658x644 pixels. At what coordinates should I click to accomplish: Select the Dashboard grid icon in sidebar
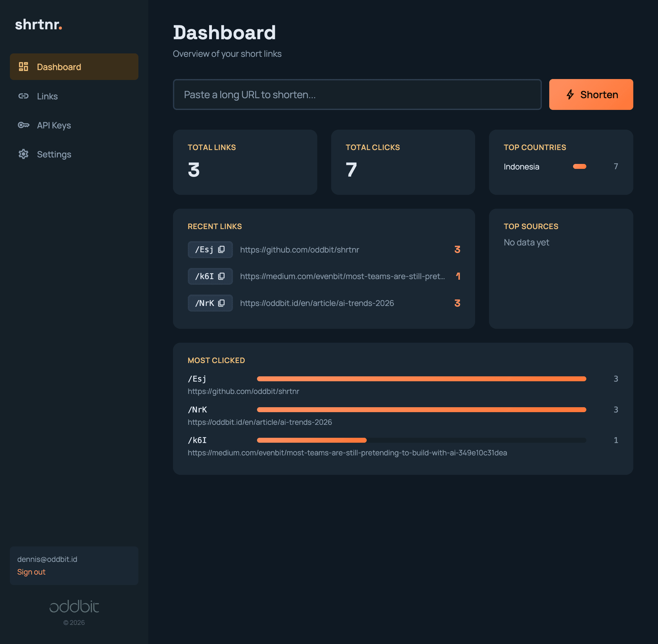tap(23, 67)
